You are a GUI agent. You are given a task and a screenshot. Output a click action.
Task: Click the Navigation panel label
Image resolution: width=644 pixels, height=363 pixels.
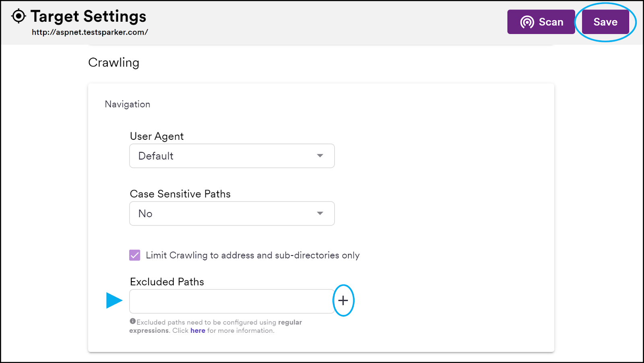point(127,104)
